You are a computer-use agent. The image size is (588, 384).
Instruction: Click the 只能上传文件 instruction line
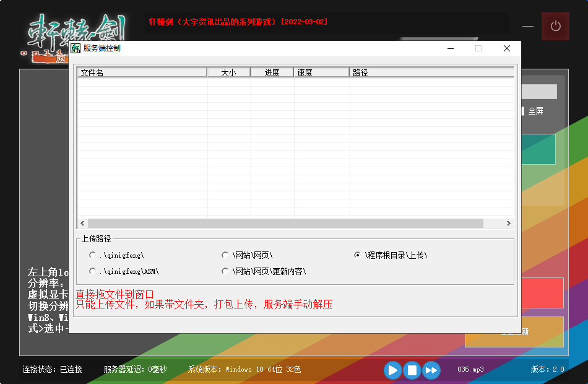coord(204,305)
